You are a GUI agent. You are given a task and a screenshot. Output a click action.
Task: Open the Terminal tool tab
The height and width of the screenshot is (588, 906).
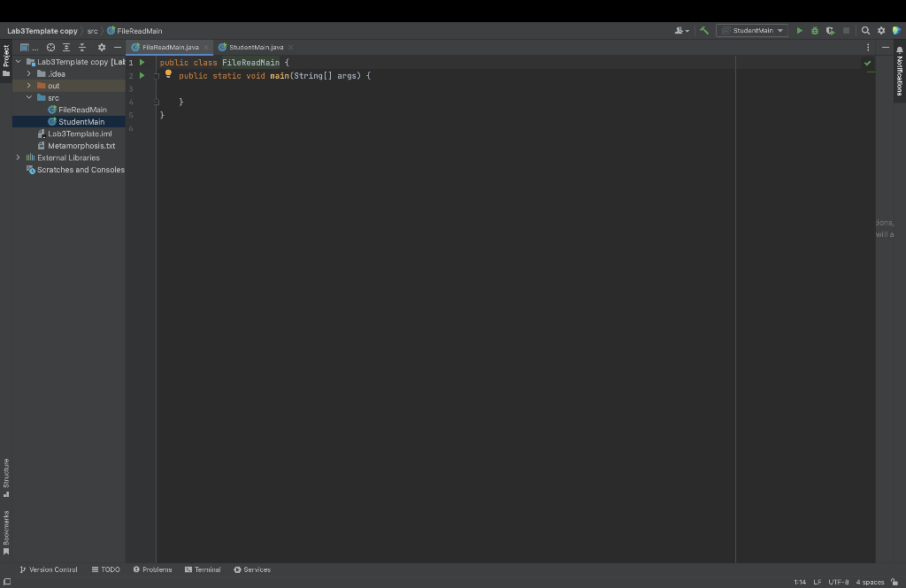pyautogui.click(x=203, y=569)
